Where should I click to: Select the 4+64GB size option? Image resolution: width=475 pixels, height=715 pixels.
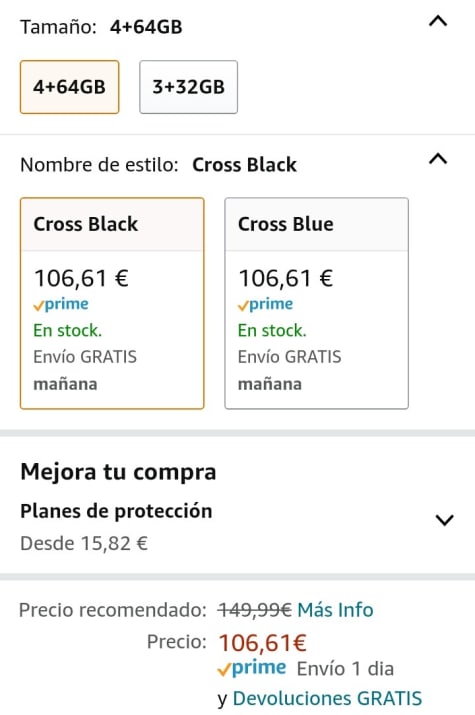click(x=69, y=87)
